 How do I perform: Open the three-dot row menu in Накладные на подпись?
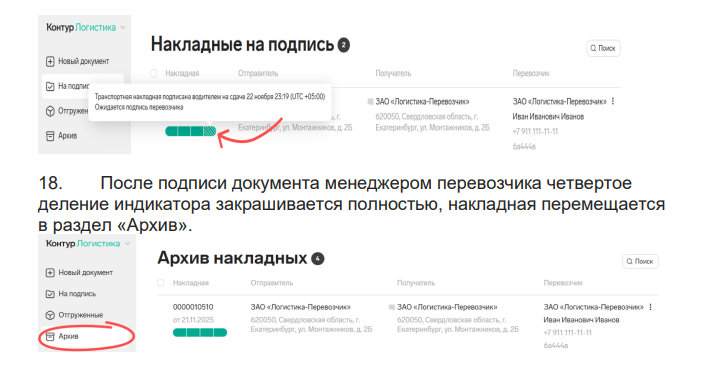613,102
